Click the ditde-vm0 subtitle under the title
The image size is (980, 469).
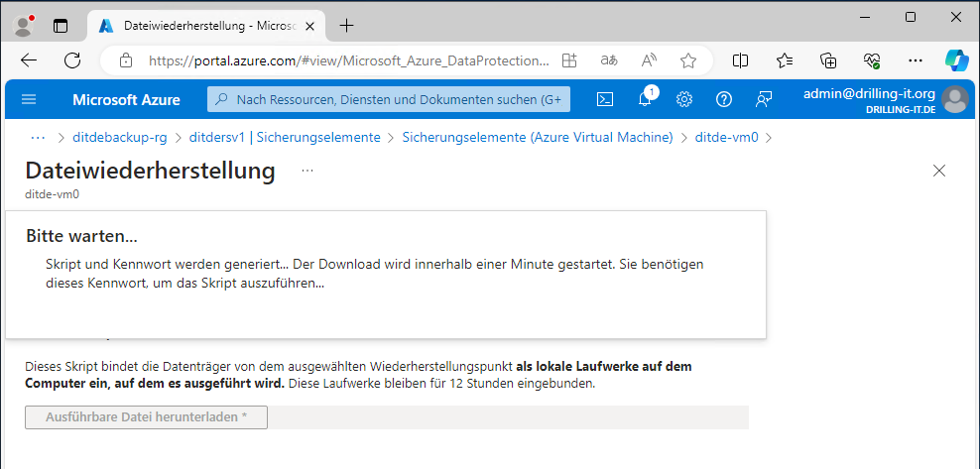coord(52,194)
